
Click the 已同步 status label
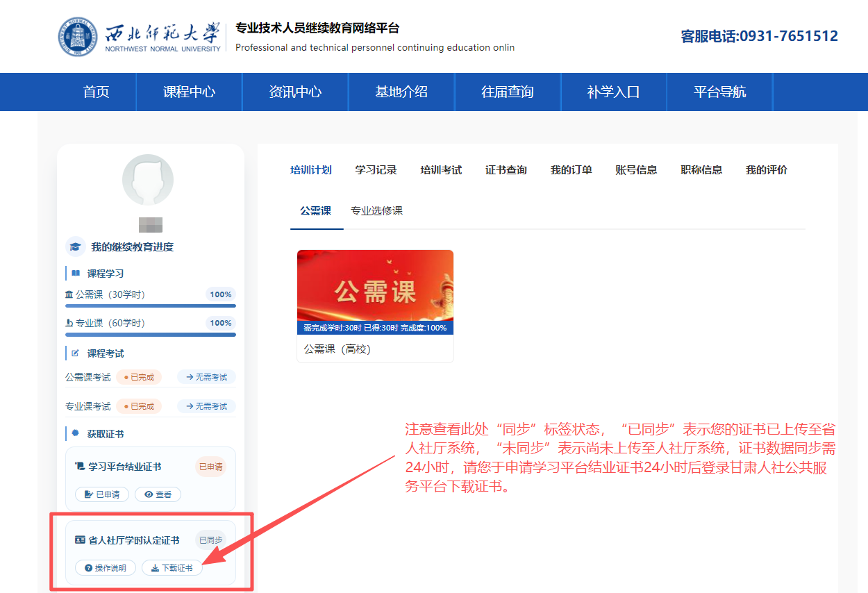point(210,540)
